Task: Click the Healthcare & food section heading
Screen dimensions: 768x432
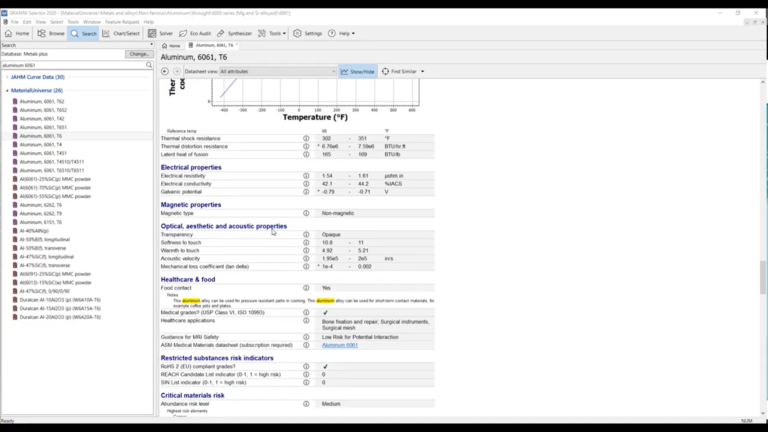Action: pos(188,280)
